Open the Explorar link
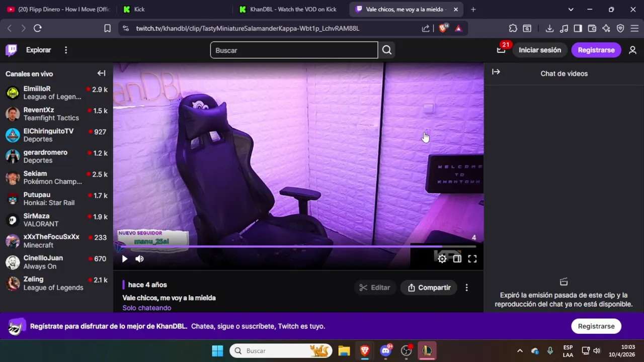The image size is (644, 362). pyautogui.click(x=39, y=50)
